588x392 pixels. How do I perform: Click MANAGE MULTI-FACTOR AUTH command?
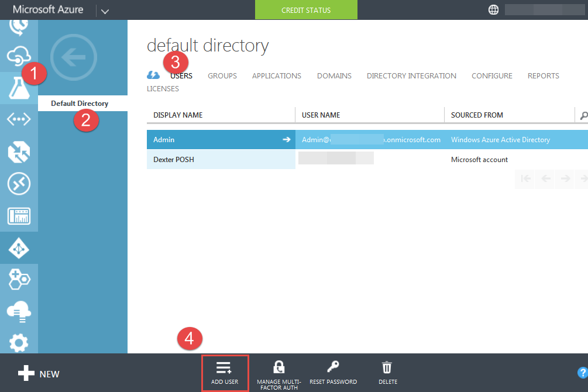pyautogui.click(x=279, y=375)
